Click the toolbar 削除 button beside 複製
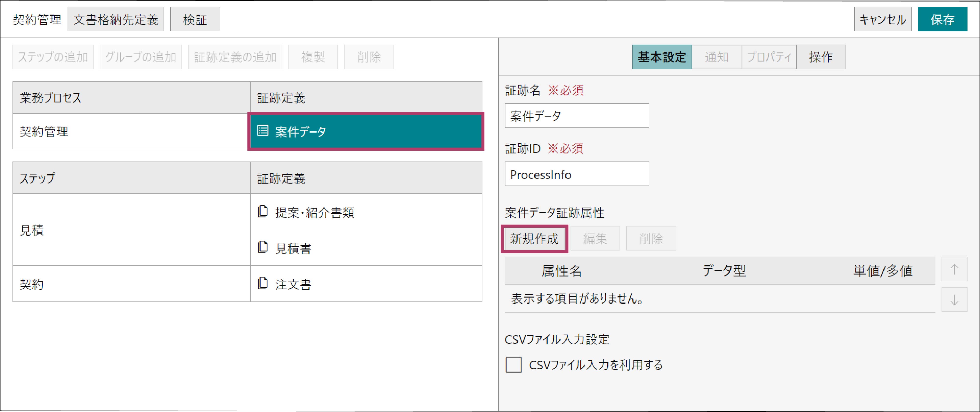 [369, 57]
